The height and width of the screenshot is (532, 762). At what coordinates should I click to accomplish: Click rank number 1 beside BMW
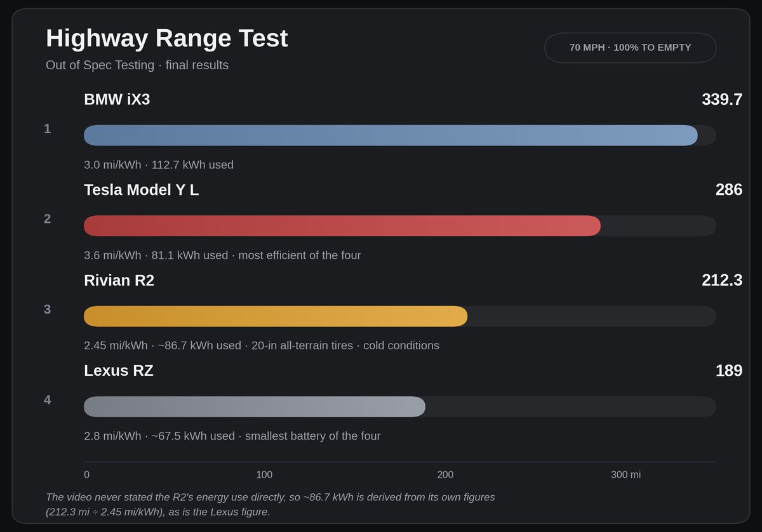[x=47, y=129]
